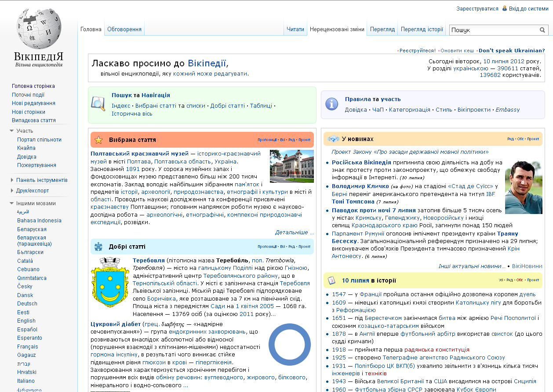Open the Перегляд історії tab
Viewport: 553px width, 392px height.
point(422,29)
